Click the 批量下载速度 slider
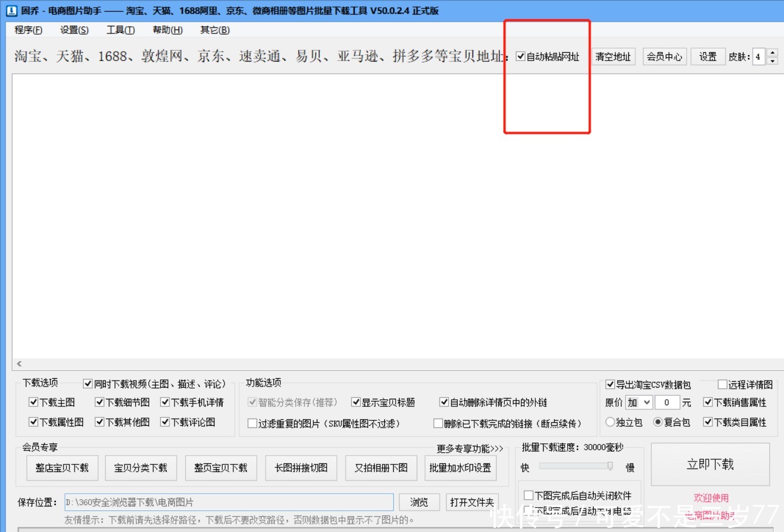This screenshot has width=784, height=532. coord(577,466)
